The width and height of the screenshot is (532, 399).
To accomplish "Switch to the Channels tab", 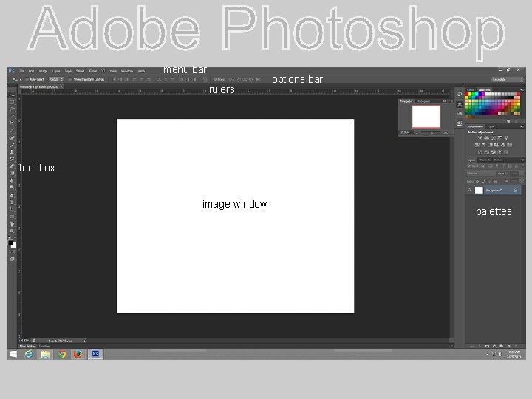I will 485,160.
